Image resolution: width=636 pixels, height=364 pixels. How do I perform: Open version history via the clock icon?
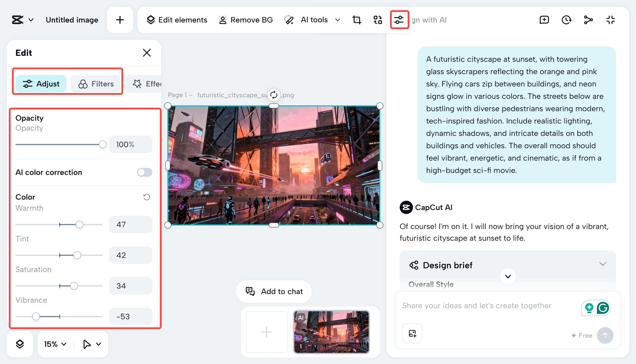click(x=566, y=20)
